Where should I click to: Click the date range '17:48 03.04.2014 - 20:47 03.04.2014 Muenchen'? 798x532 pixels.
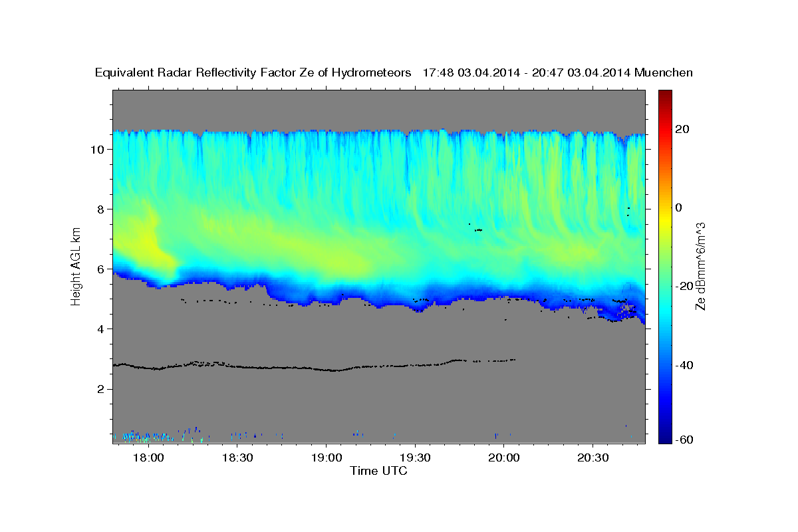(x=558, y=73)
